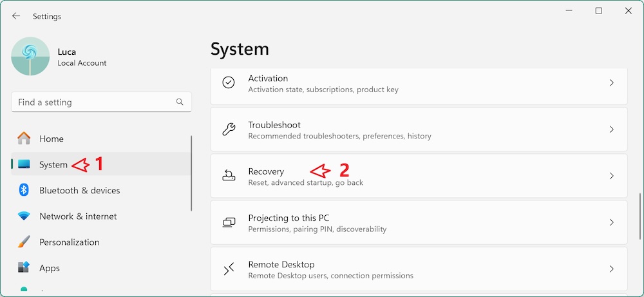Open Home in the sidebar
The height and width of the screenshot is (297, 644).
pyautogui.click(x=52, y=139)
